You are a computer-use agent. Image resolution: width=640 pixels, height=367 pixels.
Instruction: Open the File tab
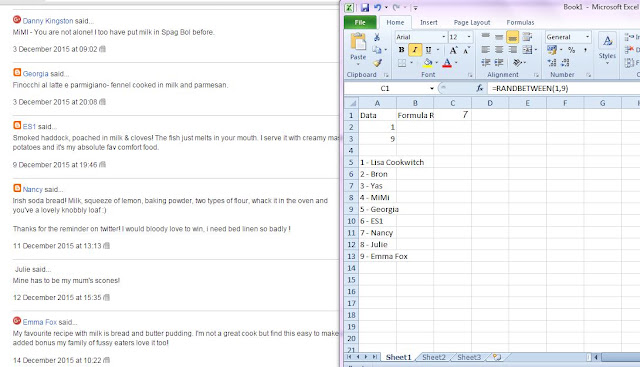click(360, 22)
